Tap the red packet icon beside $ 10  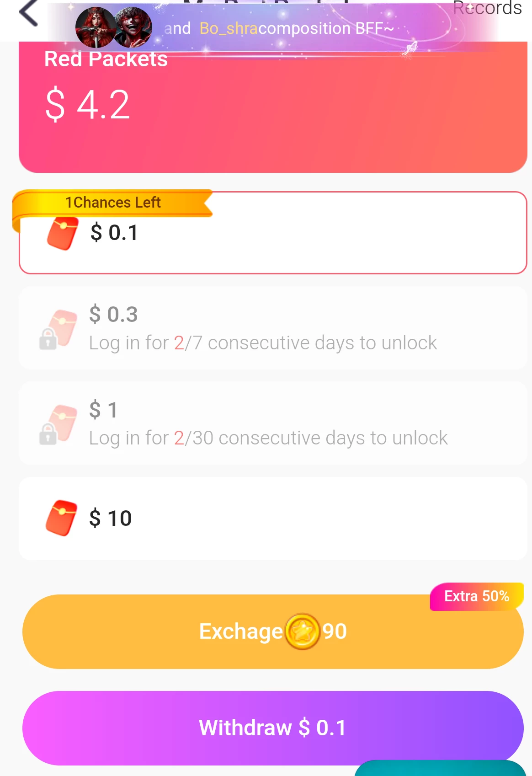click(61, 518)
